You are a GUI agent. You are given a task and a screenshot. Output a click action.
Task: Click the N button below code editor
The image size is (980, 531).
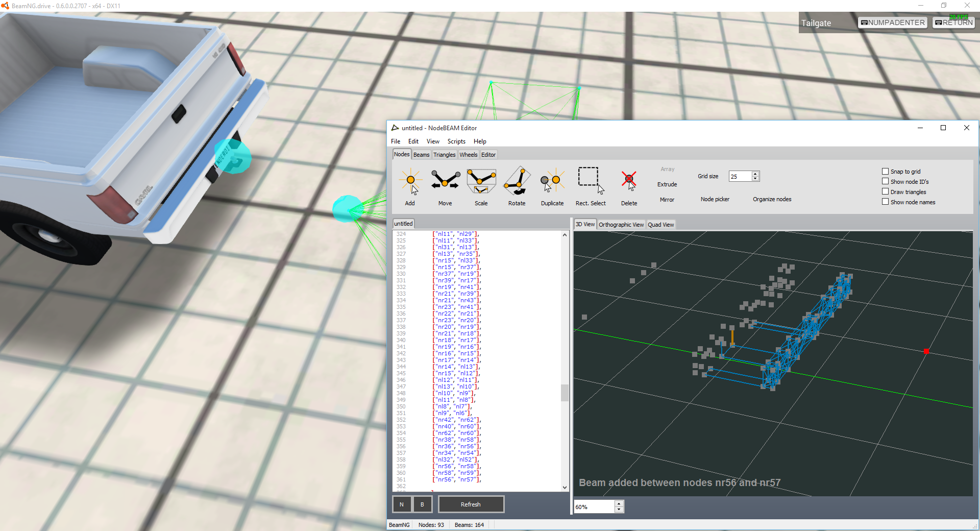402,504
